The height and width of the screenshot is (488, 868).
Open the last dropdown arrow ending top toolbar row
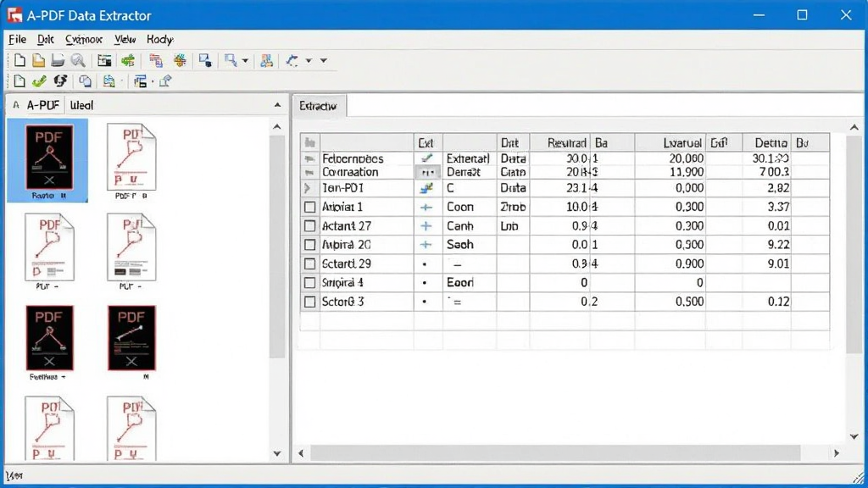323,60
